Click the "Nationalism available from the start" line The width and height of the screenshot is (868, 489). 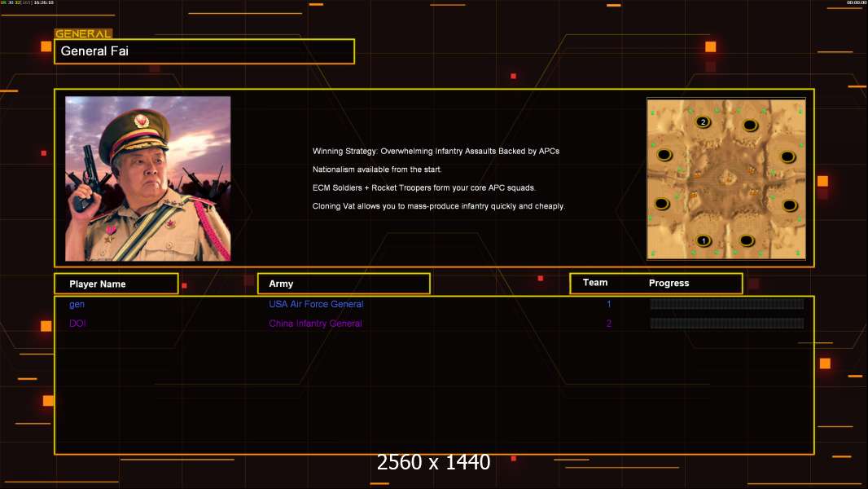[x=377, y=170]
